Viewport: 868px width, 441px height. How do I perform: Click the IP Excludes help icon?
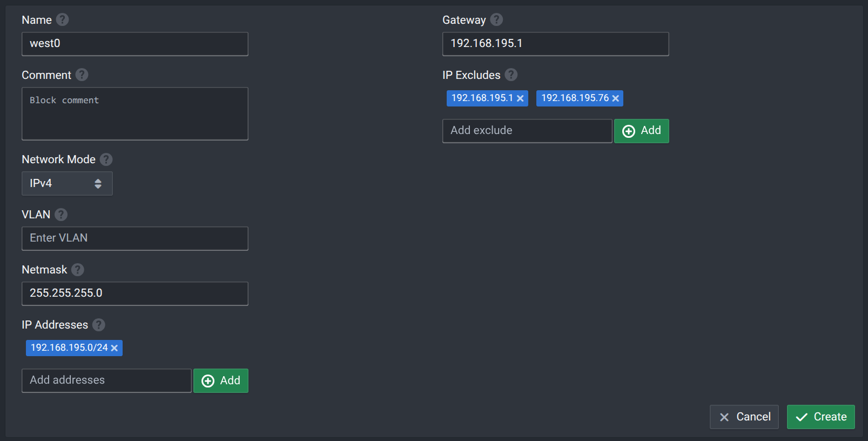point(511,75)
